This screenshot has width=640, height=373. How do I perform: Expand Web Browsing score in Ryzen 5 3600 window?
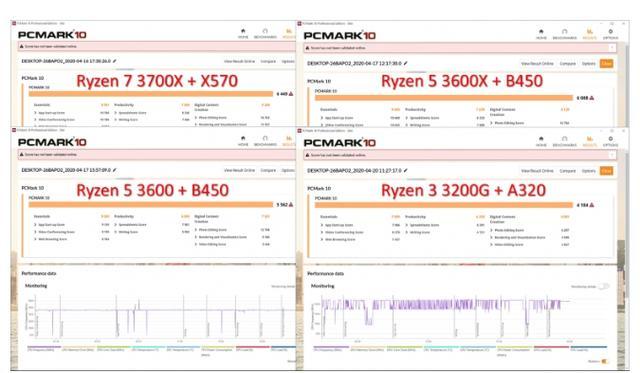51,239
